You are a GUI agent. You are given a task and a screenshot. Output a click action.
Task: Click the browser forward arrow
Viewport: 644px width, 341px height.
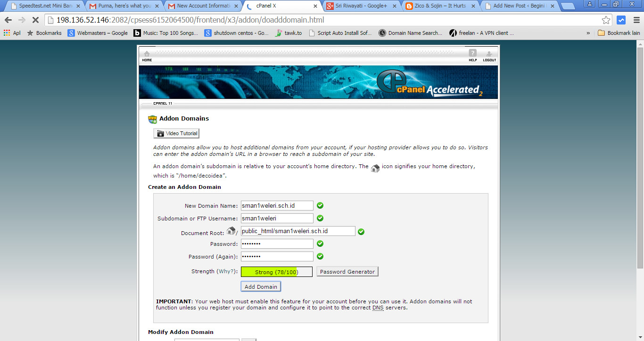coord(21,20)
